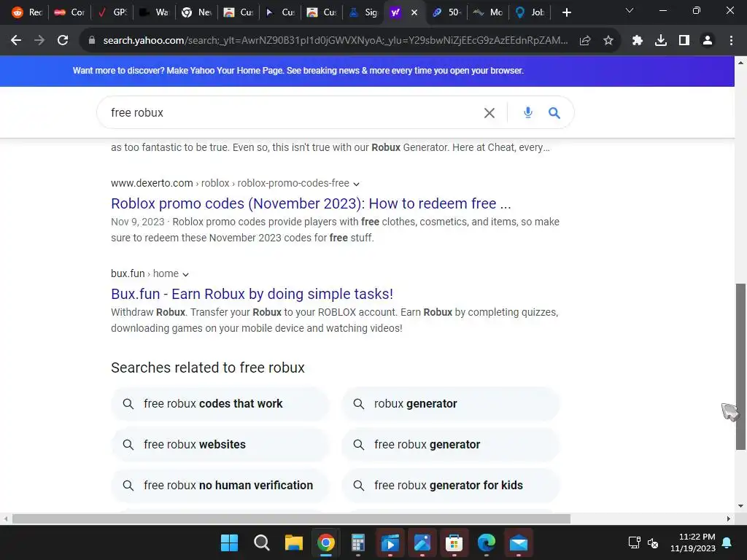The height and width of the screenshot is (560, 747).
Task: Open the tab search chevron
Action: coord(630,10)
